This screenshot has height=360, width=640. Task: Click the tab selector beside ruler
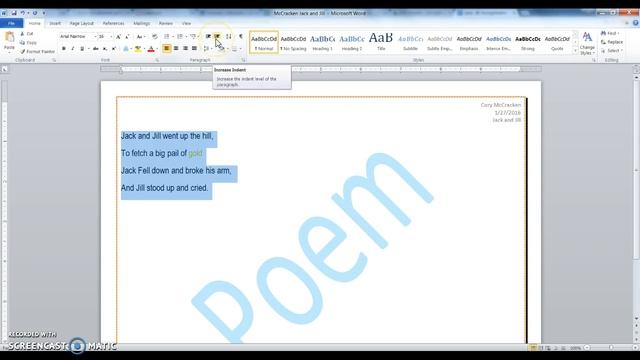click(4, 69)
